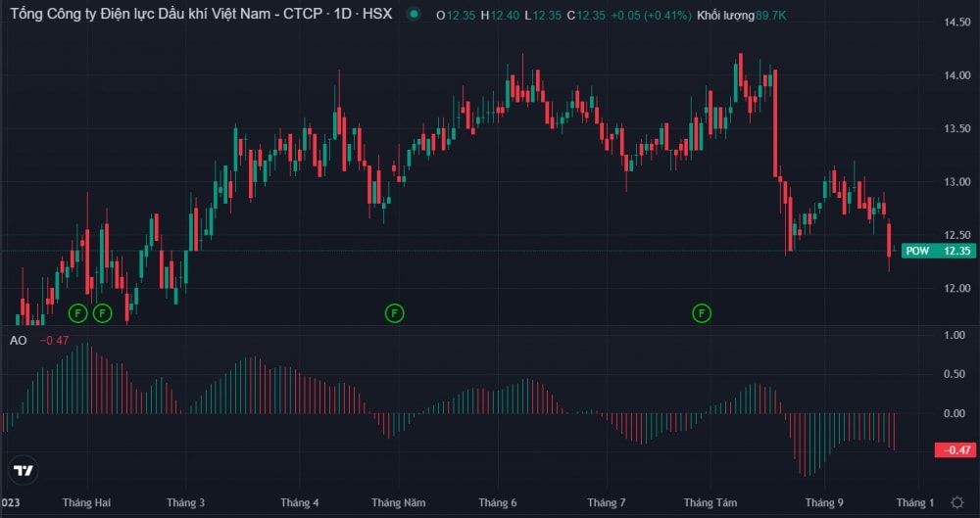
Task: Click the Tháng 3 time axis label
Action: (x=186, y=502)
